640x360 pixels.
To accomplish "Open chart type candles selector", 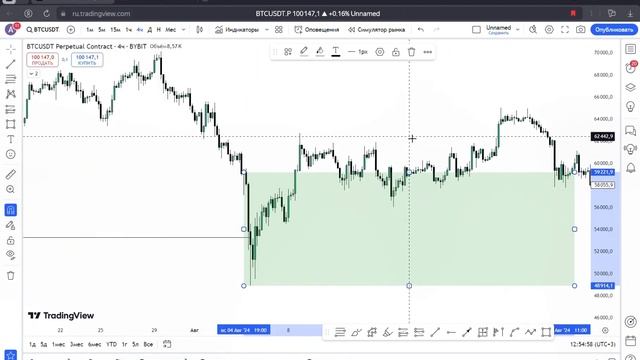I will [x=200, y=29].
